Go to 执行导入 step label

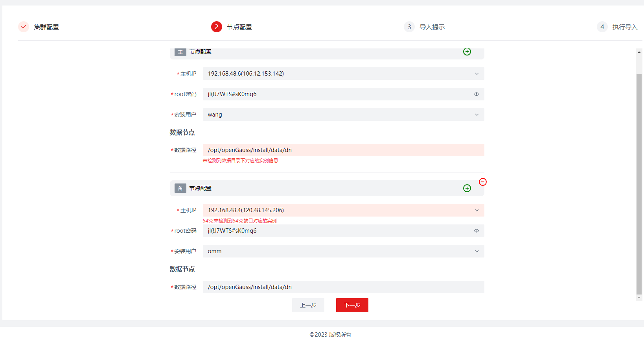coord(624,27)
